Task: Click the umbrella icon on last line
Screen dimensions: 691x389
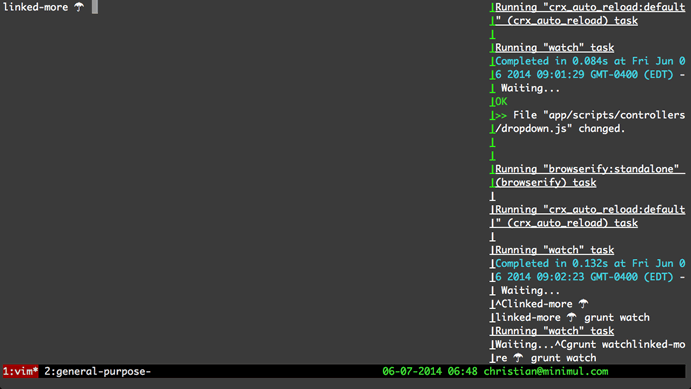Action: tap(518, 358)
